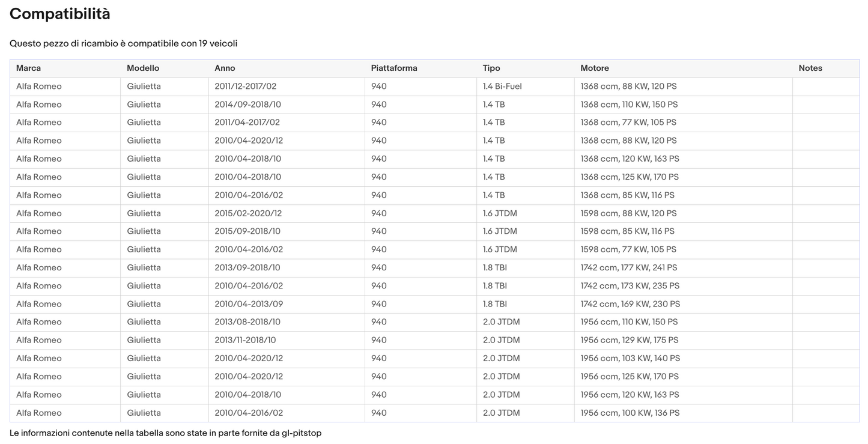
Task: Select the 1.4 Bi-Fuel type cell
Action: [502, 87]
